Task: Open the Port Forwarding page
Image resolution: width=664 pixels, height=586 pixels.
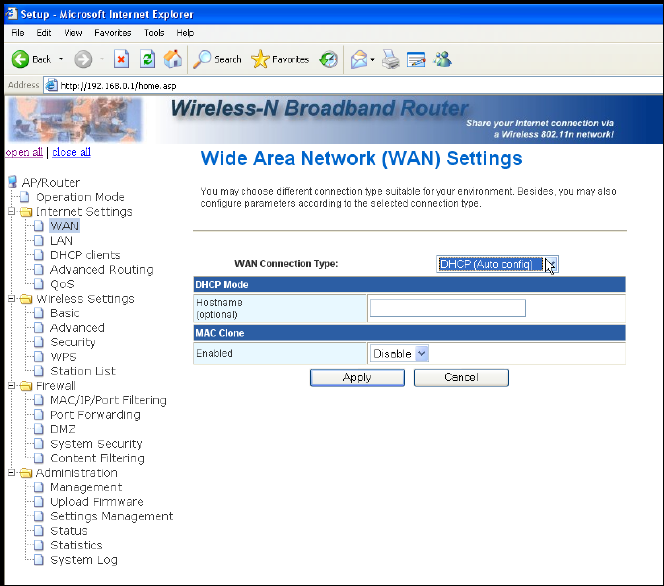Action: point(95,415)
